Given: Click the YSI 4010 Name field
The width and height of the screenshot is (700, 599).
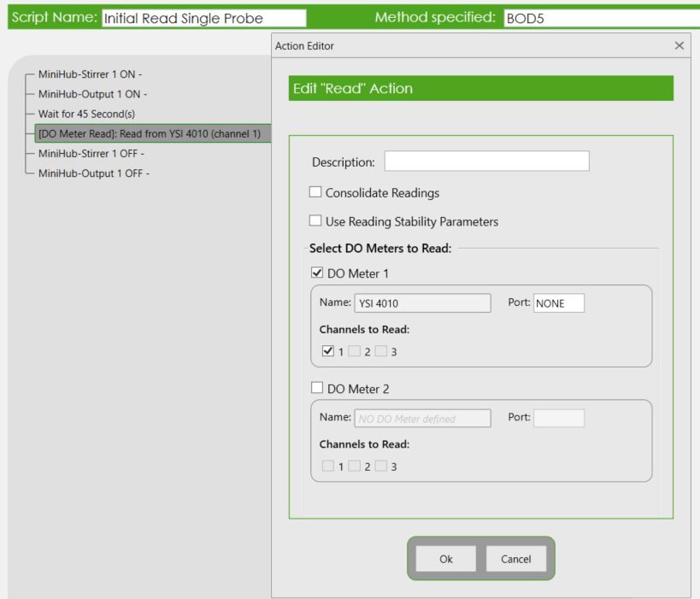Looking at the screenshot, I should pos(421,303).
